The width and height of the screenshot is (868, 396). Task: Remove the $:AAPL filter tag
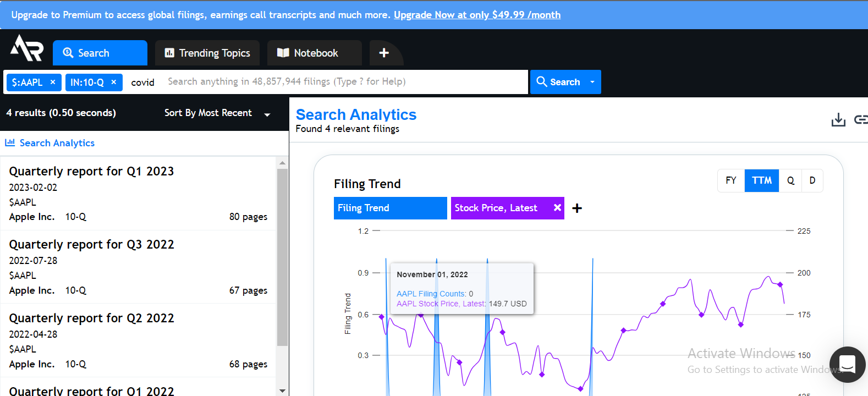coord(53,82)
